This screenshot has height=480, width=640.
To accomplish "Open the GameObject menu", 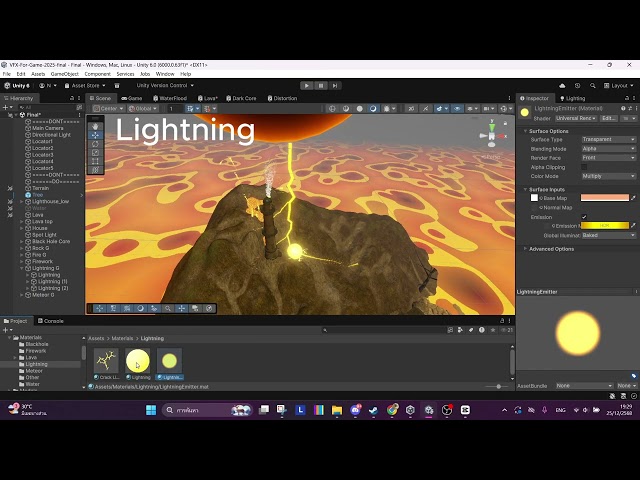I will point(64,74).
